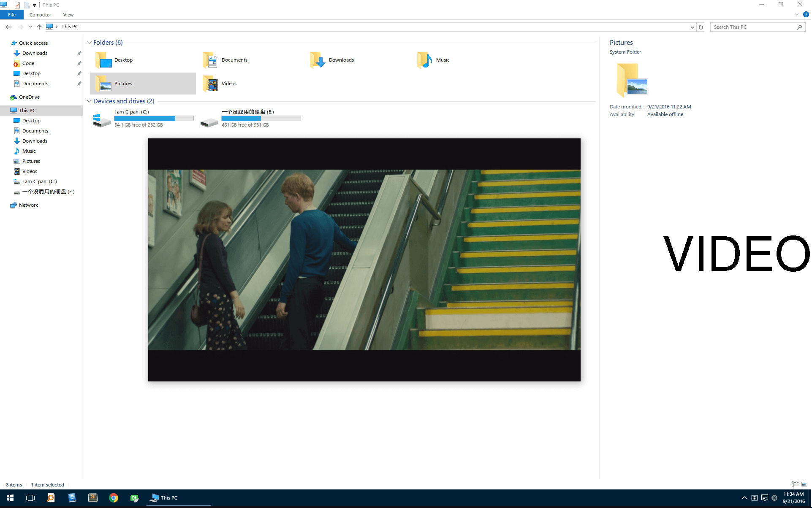Open the Help question mark icon
Image resolution: width=812 pixels, height=508 pixels.
[806, 15]
